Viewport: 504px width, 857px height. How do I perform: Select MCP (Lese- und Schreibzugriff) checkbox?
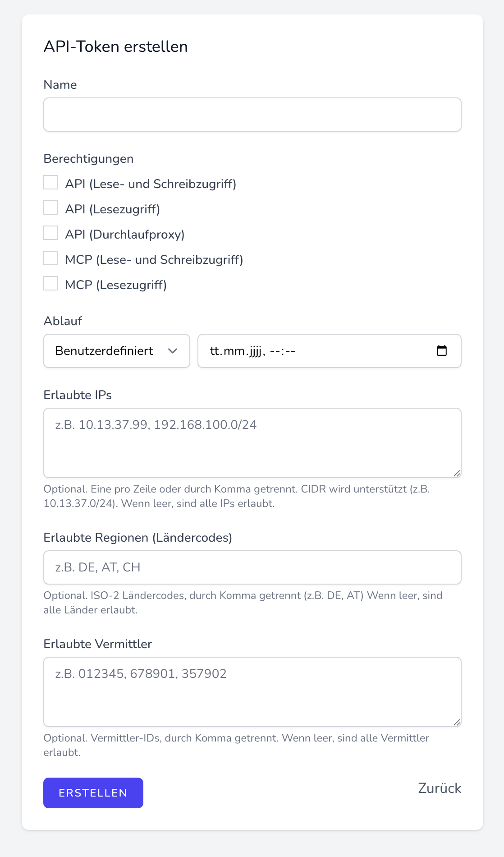pos(50,258)
